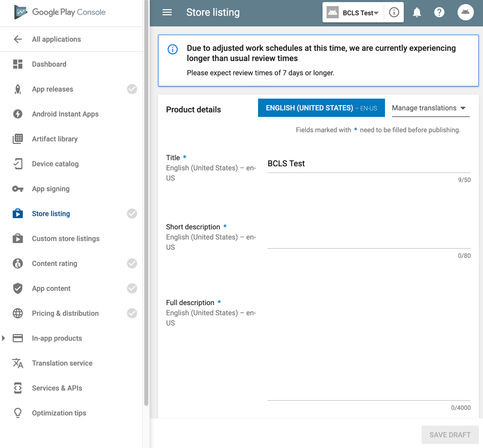Image resolution: width=483 pixels, height=448 pixels.
Task: Click the Custom store listings icon
Action: [x=18, y=239]
